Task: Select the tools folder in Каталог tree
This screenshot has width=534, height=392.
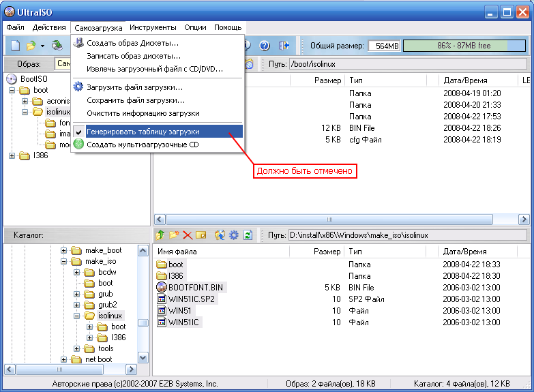Action: pos(106,348)
